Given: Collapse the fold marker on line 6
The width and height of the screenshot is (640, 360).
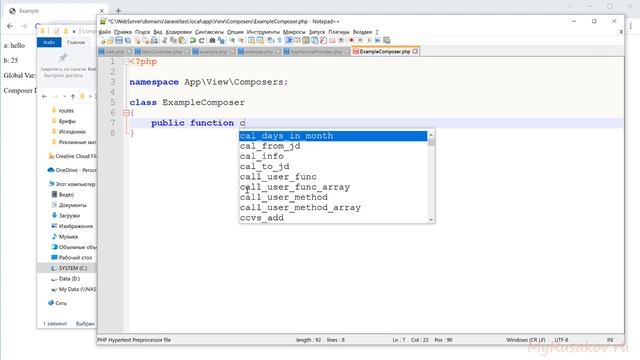Looking at the screenshot, I should click(126, 113).
